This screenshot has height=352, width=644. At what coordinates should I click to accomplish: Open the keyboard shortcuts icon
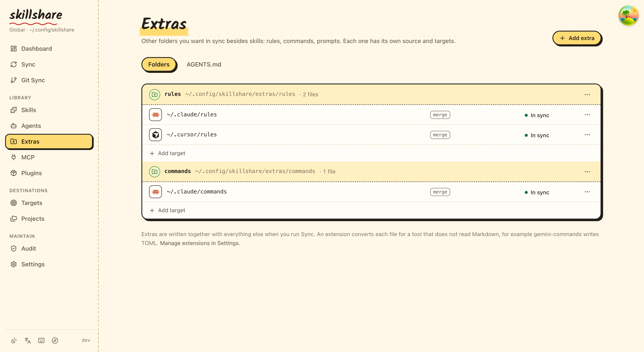[x=41, y=340]
